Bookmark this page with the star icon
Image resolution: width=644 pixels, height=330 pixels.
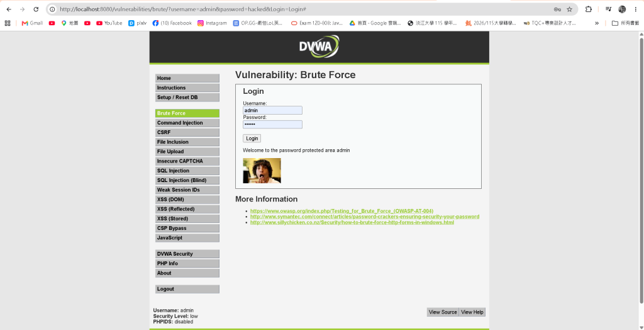(x=569, y=9)
